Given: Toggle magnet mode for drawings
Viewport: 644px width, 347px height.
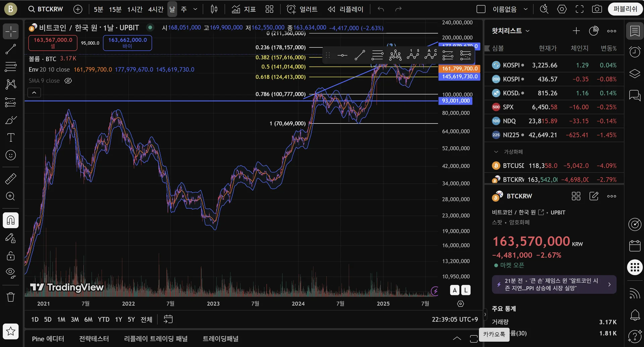Looking at the screenshot, I should pos(11,220).
